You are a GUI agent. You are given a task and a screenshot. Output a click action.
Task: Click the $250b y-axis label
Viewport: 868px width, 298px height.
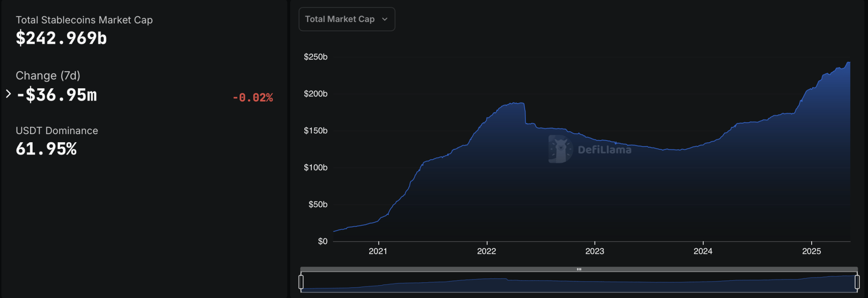(315, 57)
